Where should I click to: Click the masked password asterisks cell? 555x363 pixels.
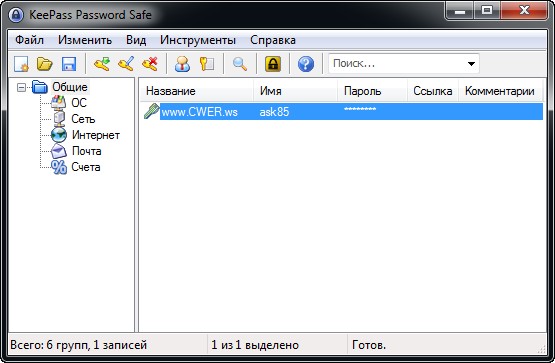tap(360, 110)
